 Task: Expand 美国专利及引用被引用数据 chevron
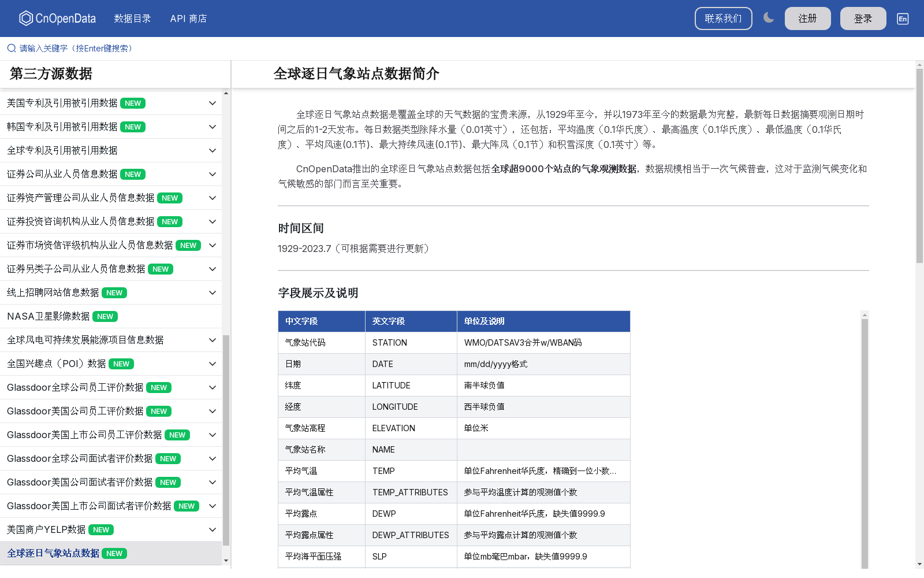[213, 103]
